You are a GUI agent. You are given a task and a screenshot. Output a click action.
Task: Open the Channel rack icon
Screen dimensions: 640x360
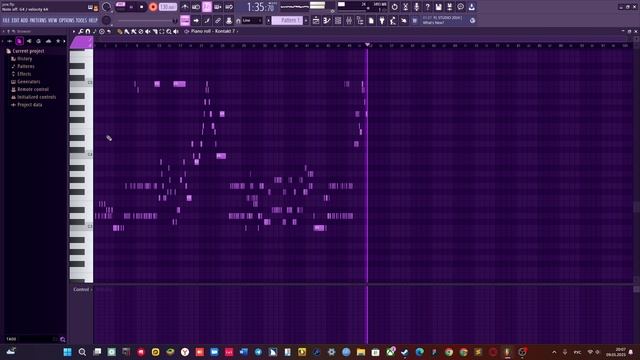(338, 20)
